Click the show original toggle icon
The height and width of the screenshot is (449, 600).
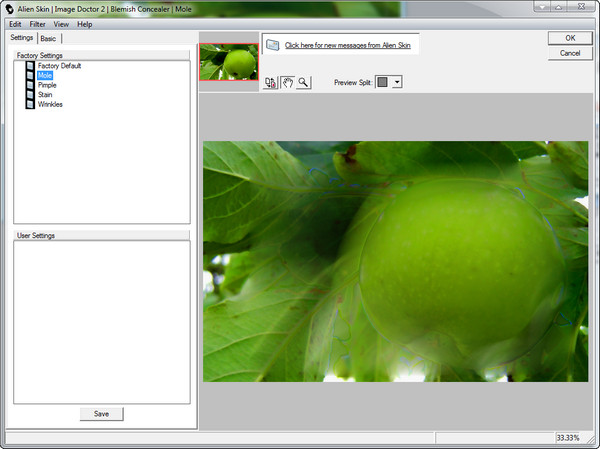pos(271,82)
